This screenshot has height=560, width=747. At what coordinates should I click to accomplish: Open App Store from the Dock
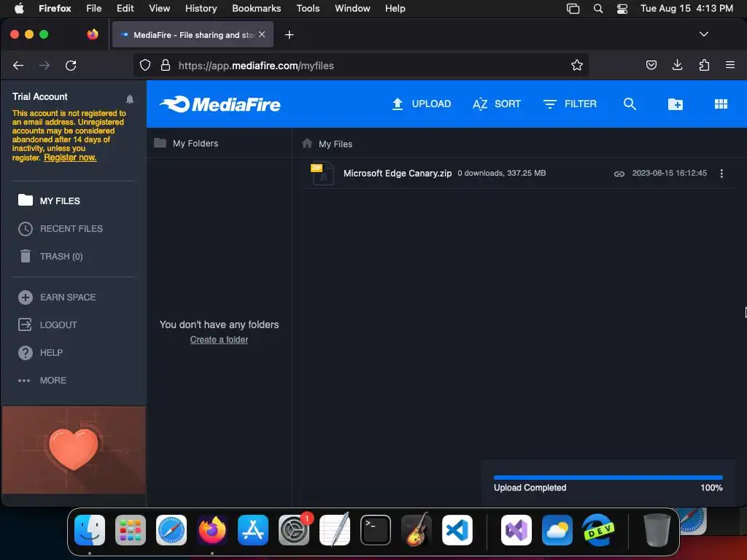[x=253, y=529]
